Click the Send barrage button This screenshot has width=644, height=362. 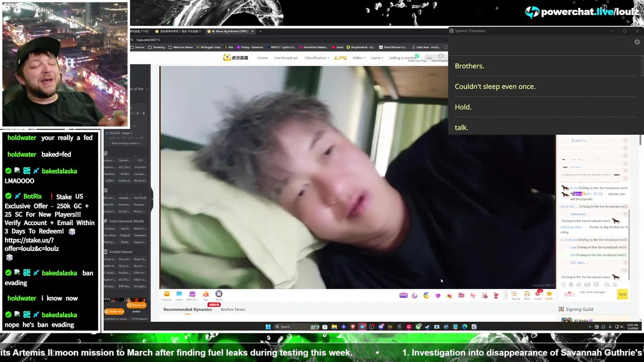(x=622, y=294)
